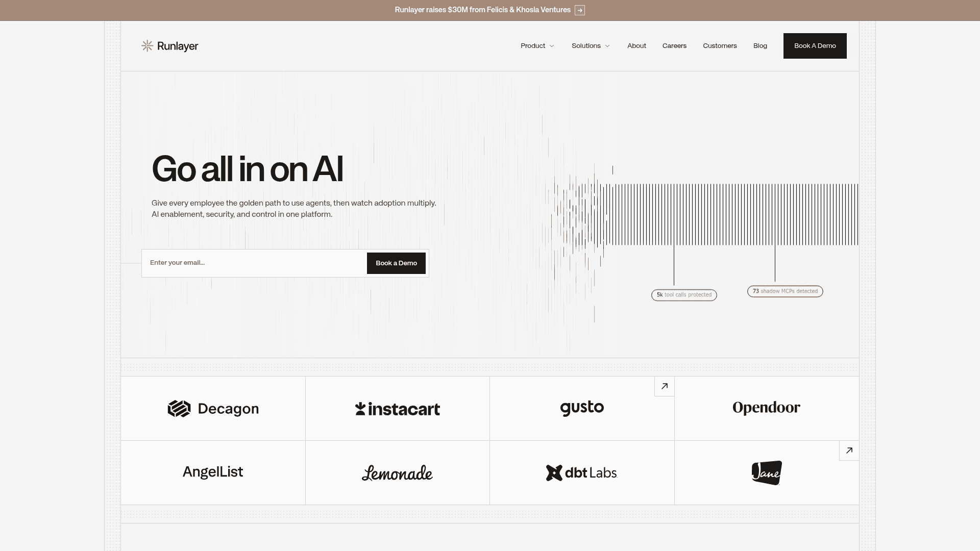980x551 pixels.
Task: Open the Careers page
Action: [674, 46]
